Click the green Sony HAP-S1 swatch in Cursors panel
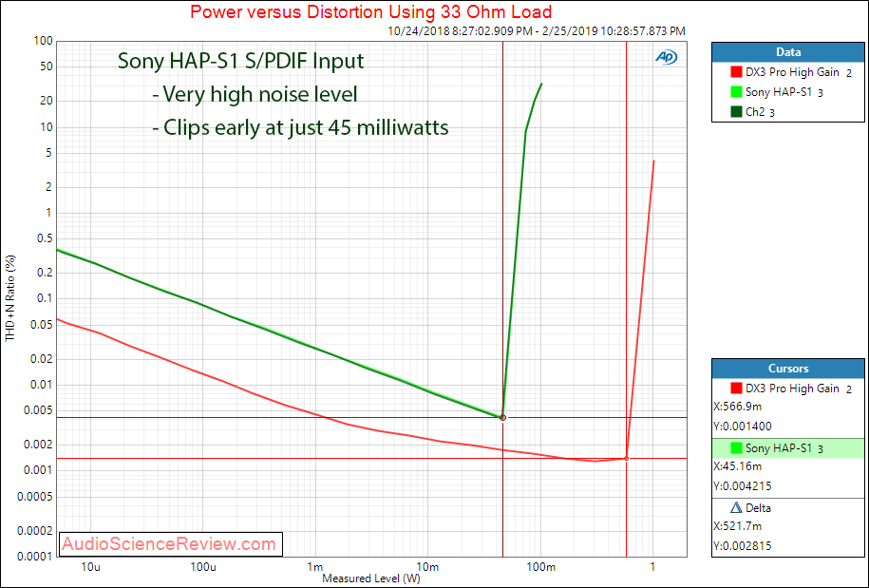Viewport: 869px width, 588px height. pos(736,447)
